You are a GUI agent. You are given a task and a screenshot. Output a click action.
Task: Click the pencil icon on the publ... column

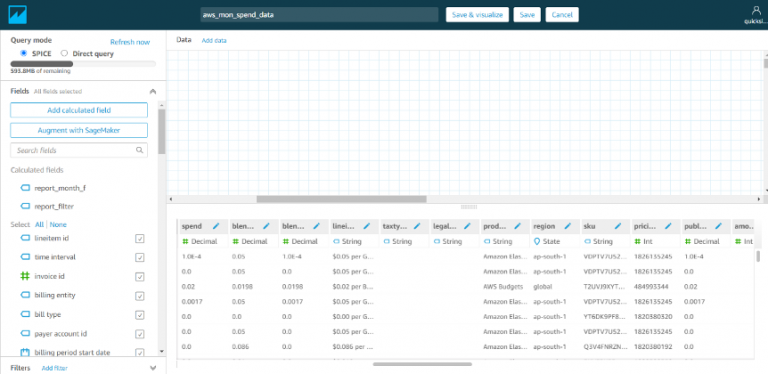[x=719, y=226]
